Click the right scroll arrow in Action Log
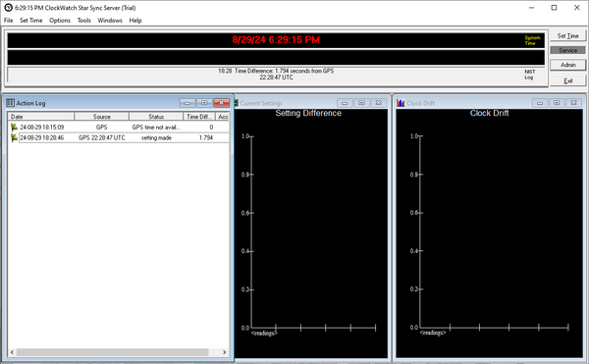 pos(224,352)
